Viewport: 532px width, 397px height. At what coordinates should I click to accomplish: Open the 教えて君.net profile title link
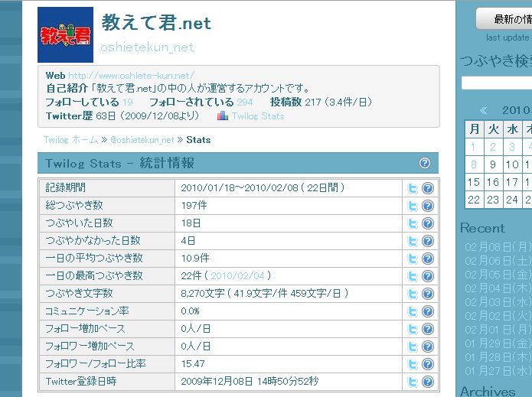pyautogui.click(x=156, y=22)
